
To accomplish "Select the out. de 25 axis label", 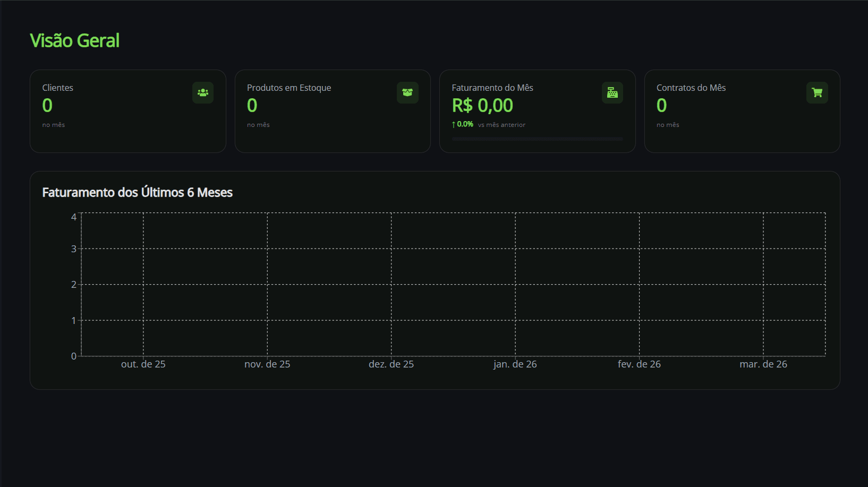I will [143, 364].
